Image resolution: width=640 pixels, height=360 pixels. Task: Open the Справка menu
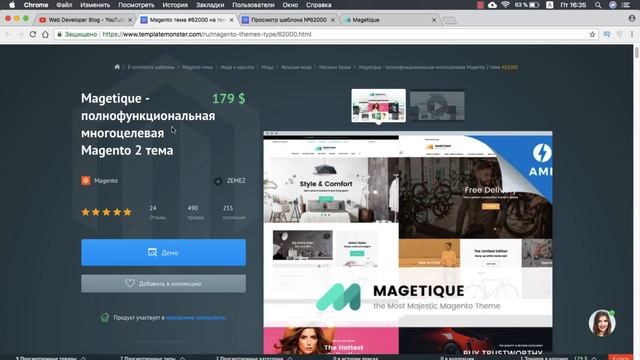(319, 5)
